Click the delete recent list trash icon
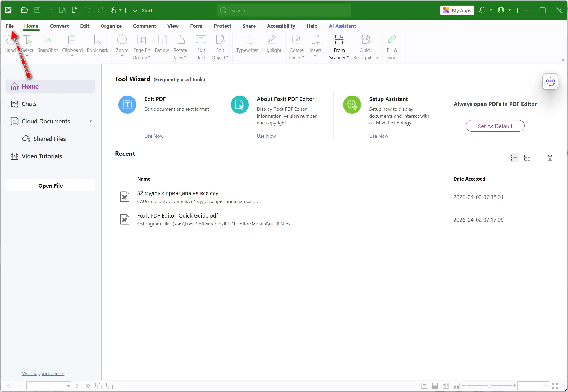The height and width of the screenshot is (392, 568). [x=550, y=158]
